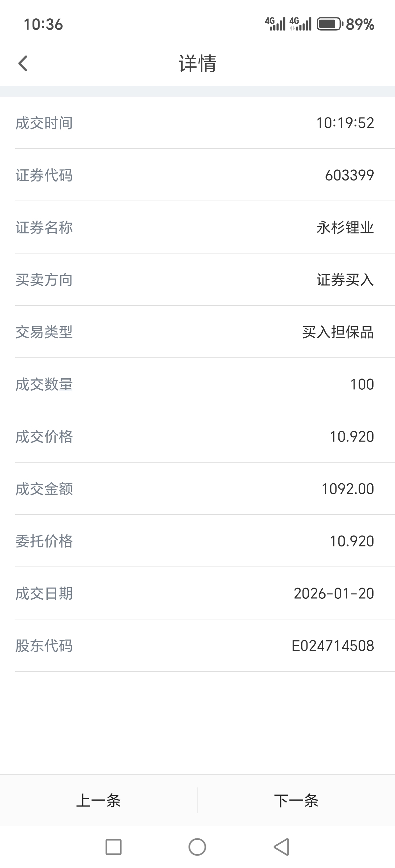Tap the 成交时间 row value 10:19:52
The image size is (395, 868).
345,123
